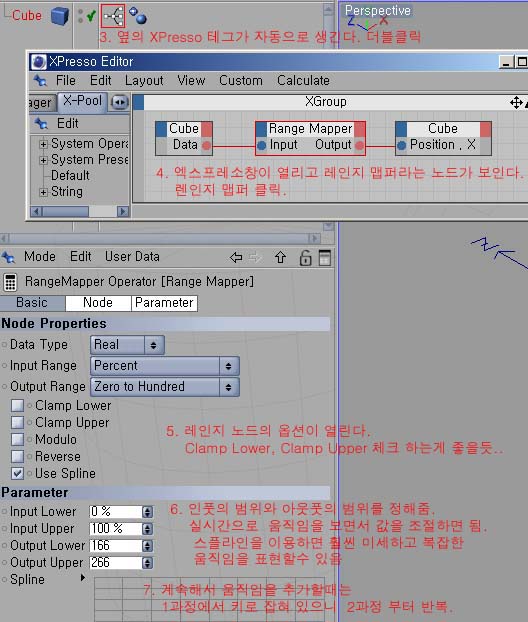Open the Output Range dropdown

(165, 387)
